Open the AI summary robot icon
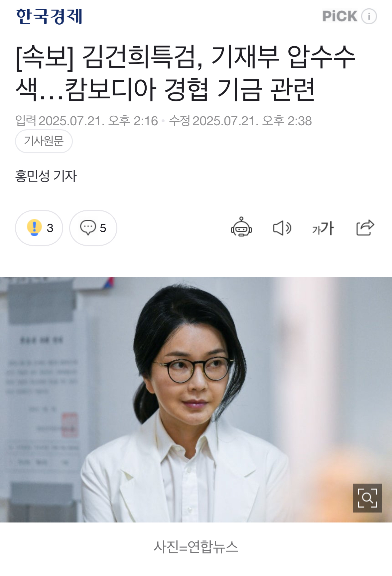Image resolution: width=392 pixels, height=576 pixels. coord(241,227)
